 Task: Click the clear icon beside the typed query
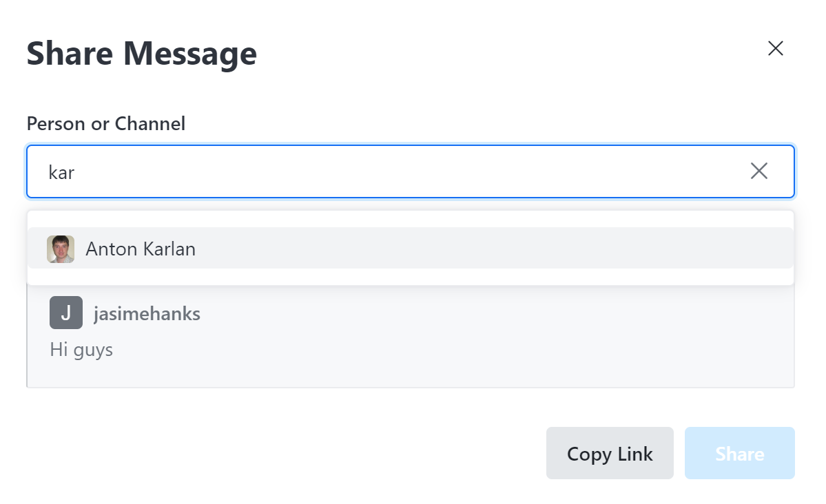coord(759,171)
